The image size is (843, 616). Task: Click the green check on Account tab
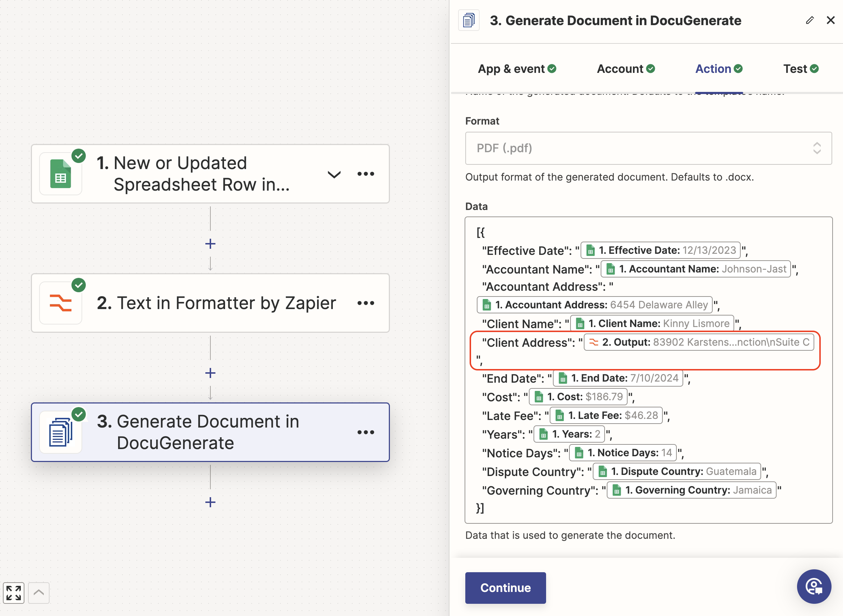pos(651,69)
